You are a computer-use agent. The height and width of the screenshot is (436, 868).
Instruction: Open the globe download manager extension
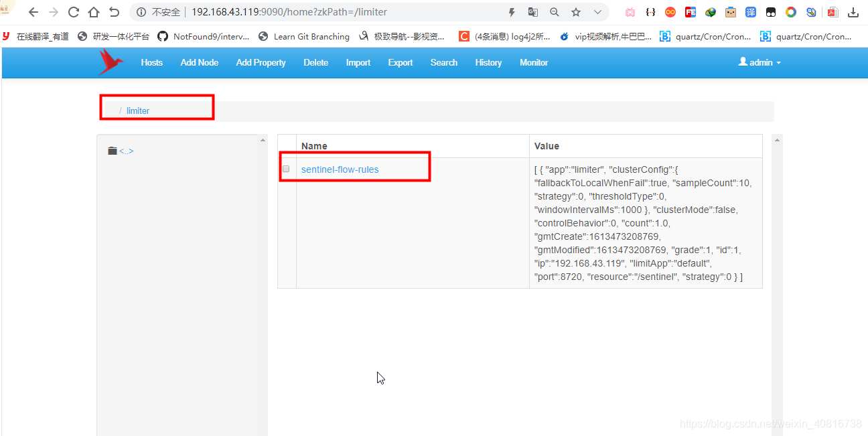click(x=711, y=12)
